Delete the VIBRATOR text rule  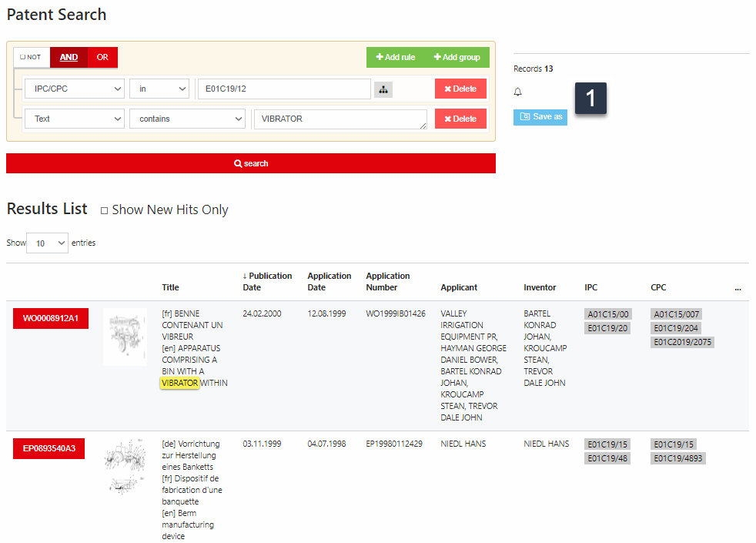click(460, 119)
